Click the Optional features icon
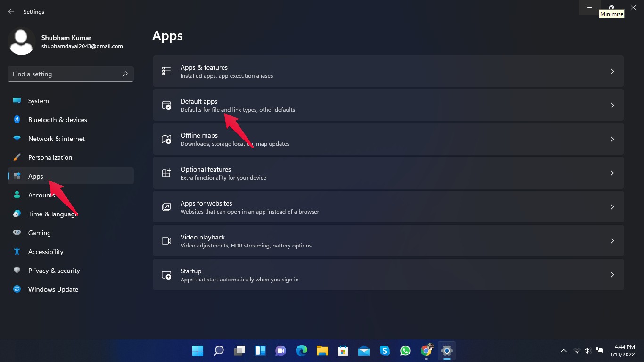 click(166, 173)
